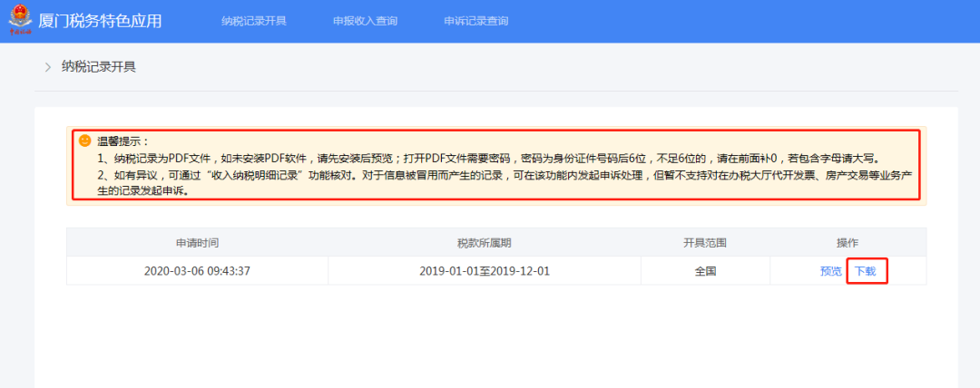Click the 预览 link in the record row
Screen dimensions: 980x388
coord(830,271)
